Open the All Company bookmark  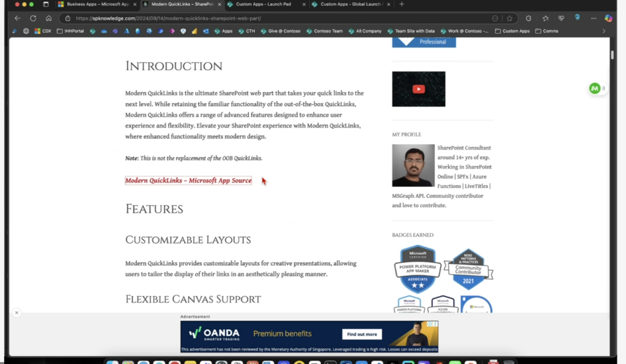364,31
